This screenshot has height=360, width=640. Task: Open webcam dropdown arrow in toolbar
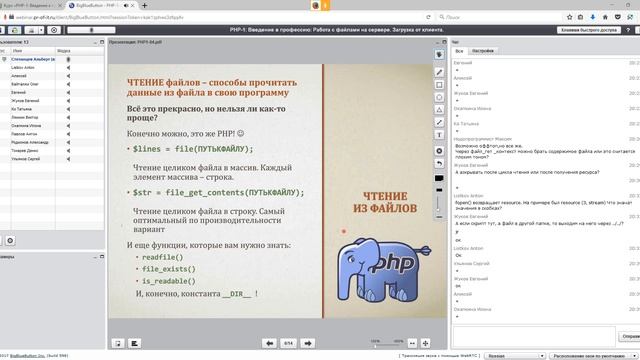[x=41, y=30]
